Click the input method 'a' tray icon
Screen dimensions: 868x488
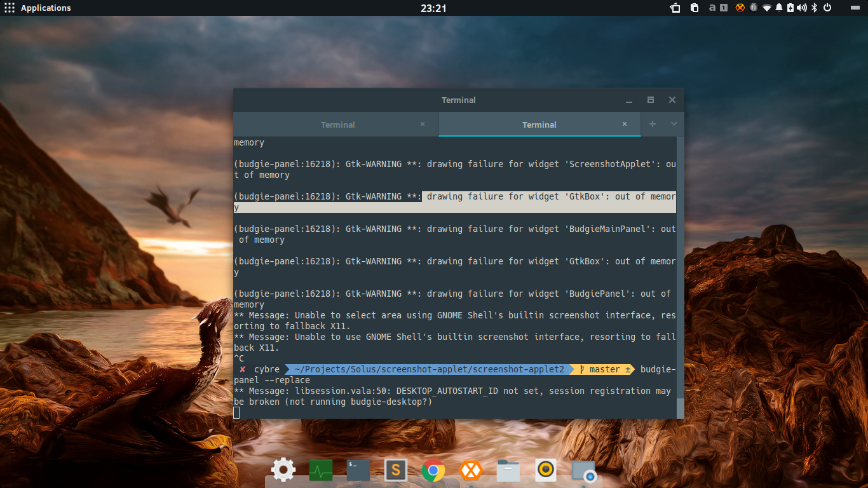click(712, 8)
